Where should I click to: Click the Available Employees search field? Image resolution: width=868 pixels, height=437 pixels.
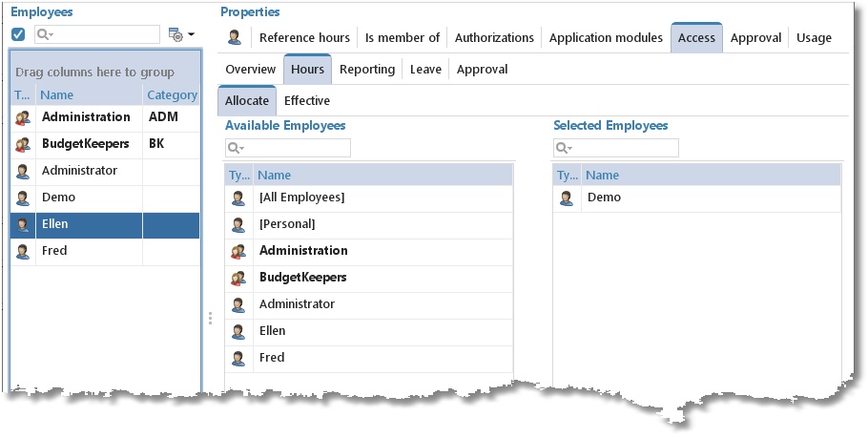288,148
